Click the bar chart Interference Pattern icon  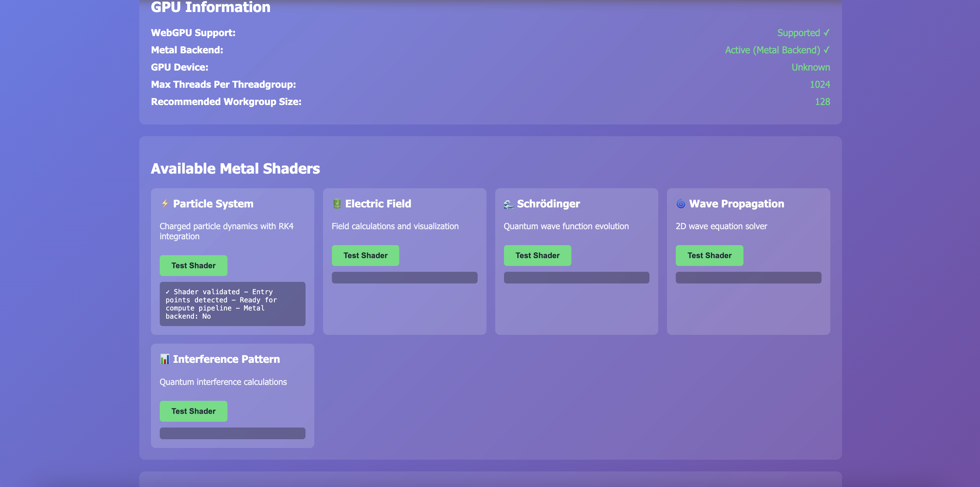[x=165, y=359]
